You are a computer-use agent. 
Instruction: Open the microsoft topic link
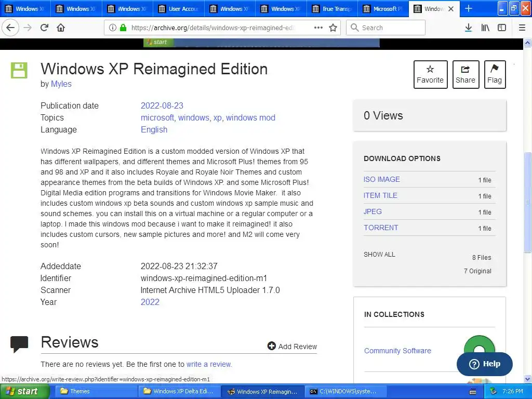(x=157, y=118)
